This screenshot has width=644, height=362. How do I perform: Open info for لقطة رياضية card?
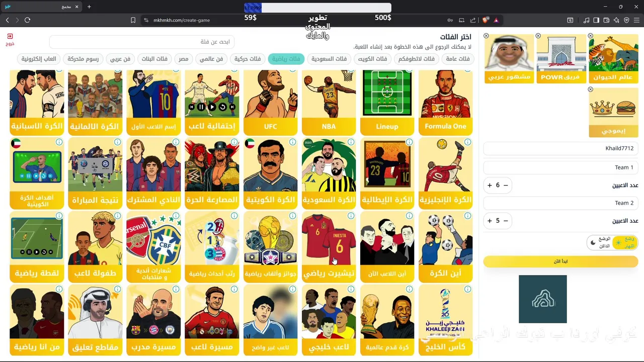pos(59,216)
